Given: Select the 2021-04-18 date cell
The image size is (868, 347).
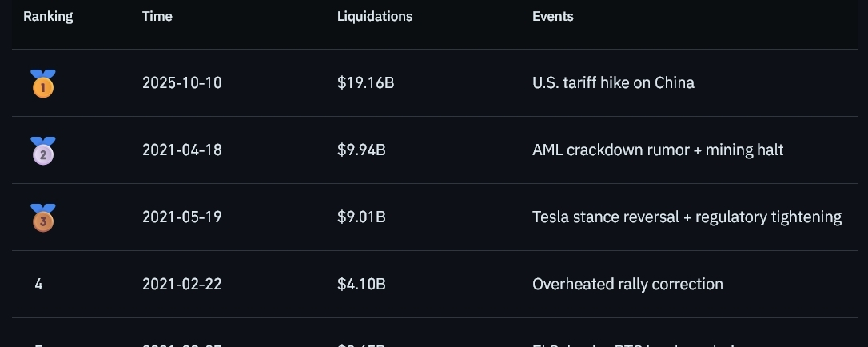Looking at the screenshot, I should click(x=182, y=150).
